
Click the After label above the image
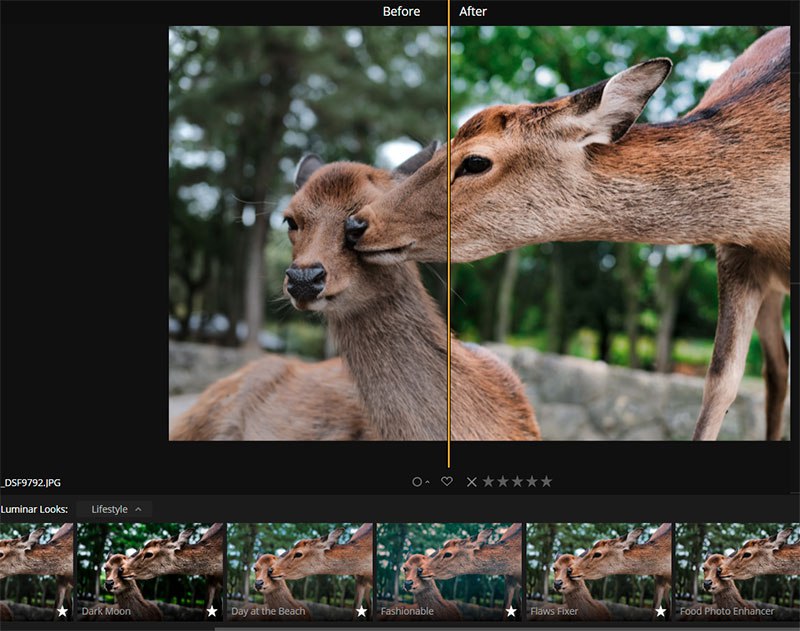(473, 12)
